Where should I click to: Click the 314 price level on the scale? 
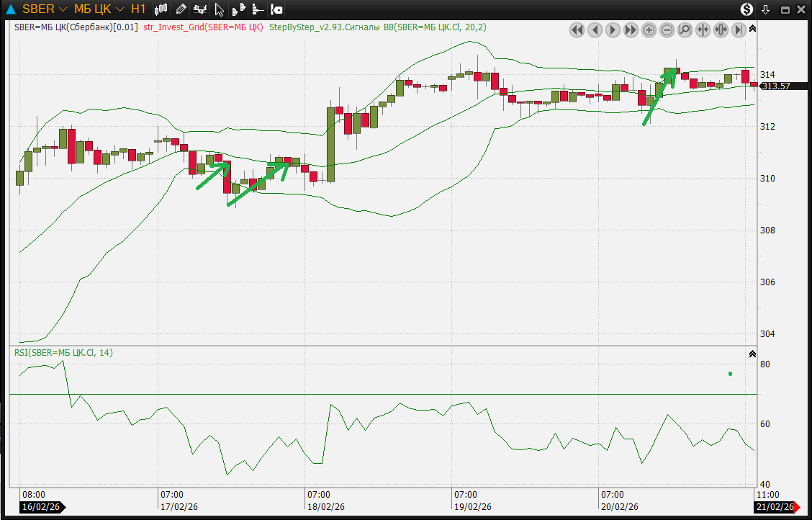tap(768, 74)
